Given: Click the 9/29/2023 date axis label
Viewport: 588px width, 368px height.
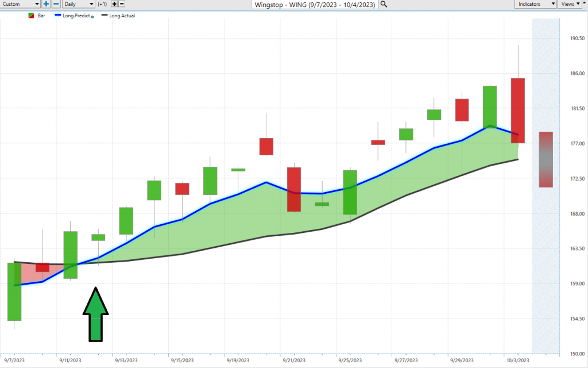Looking at the screenshot, I should coord(462,361).
